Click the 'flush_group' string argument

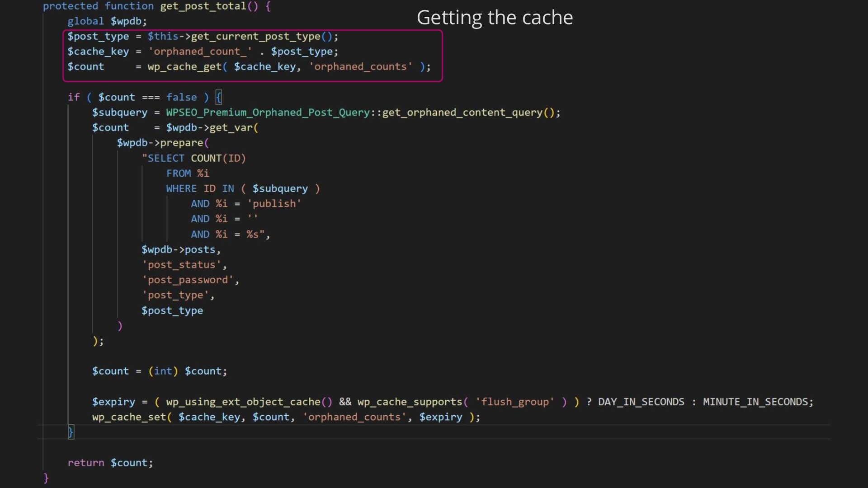point(515,402)
